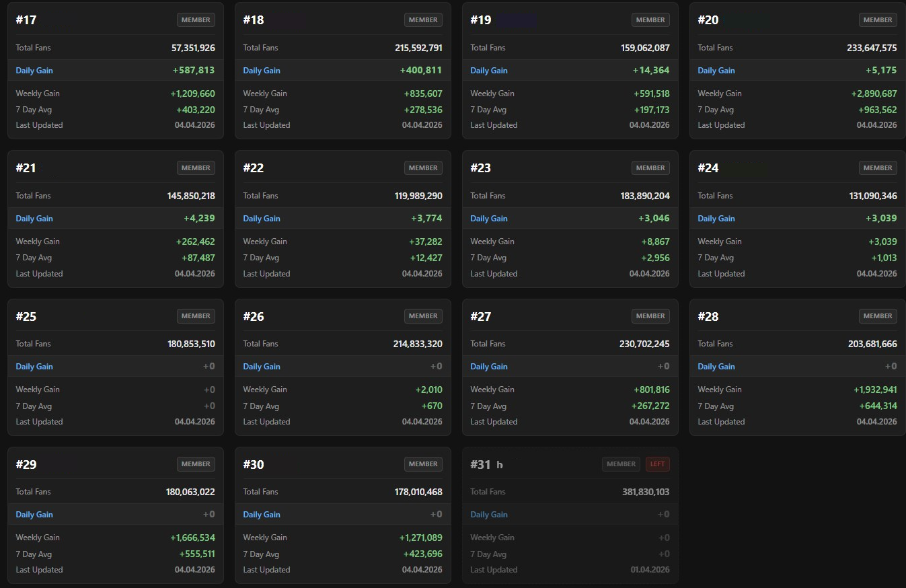Screen dimensions: 906x588
Task: Select 7 day average +267,272
Action: [x=650, y=406]
